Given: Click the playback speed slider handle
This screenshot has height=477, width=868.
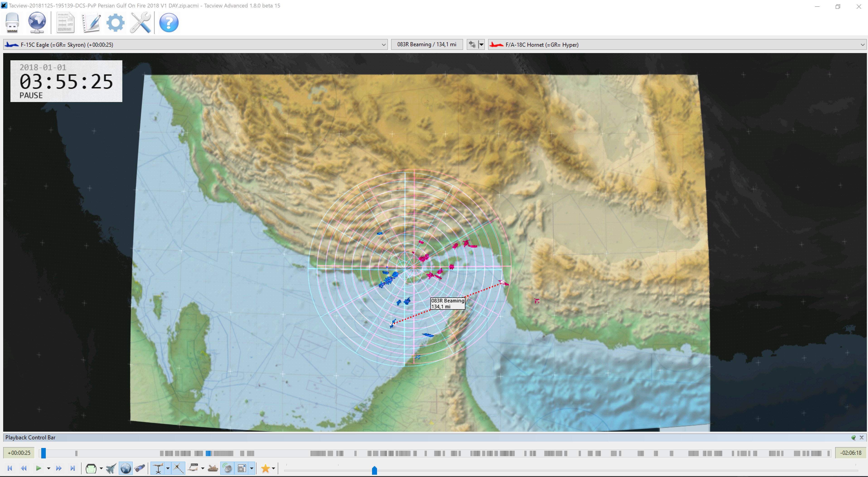Looking at the screenshot, I should pos(374,470).
